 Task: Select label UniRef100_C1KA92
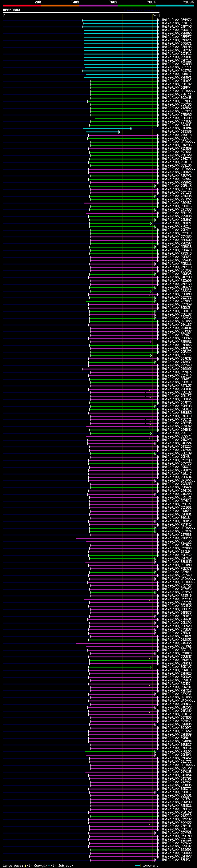point(177,81)
